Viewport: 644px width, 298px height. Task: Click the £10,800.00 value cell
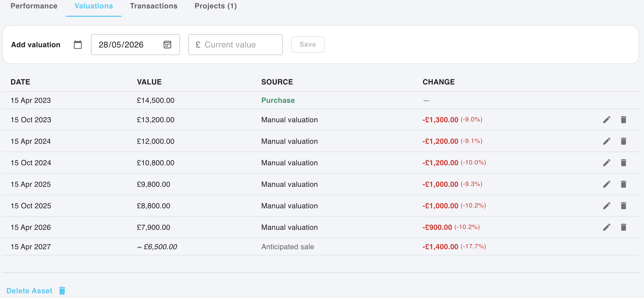156,163
